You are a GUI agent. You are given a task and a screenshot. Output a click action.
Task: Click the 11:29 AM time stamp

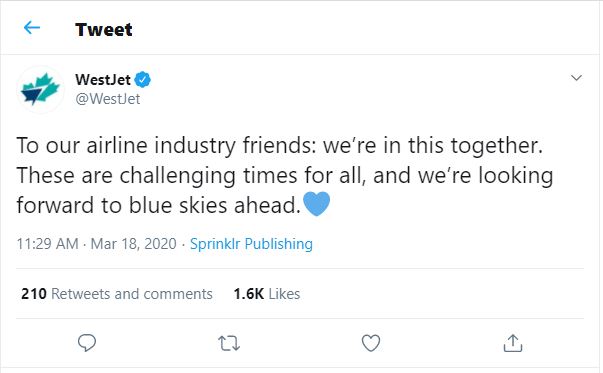tap(47, 244)
